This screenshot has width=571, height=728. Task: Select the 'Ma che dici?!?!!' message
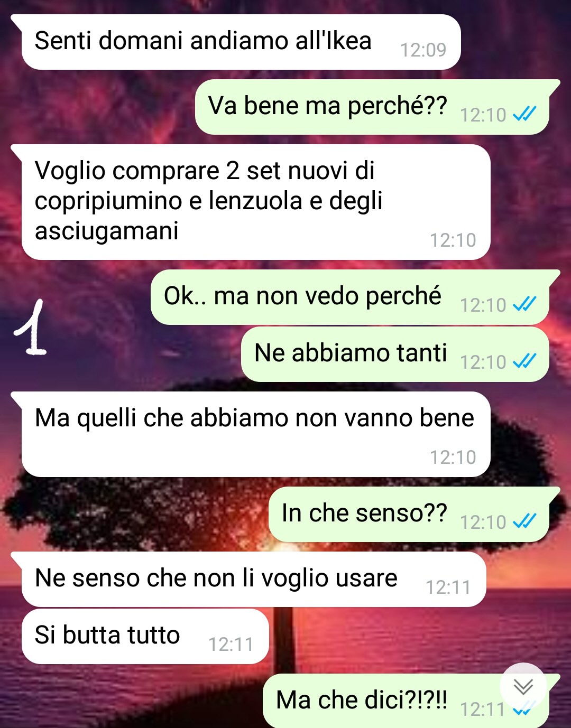coord(406,701)
